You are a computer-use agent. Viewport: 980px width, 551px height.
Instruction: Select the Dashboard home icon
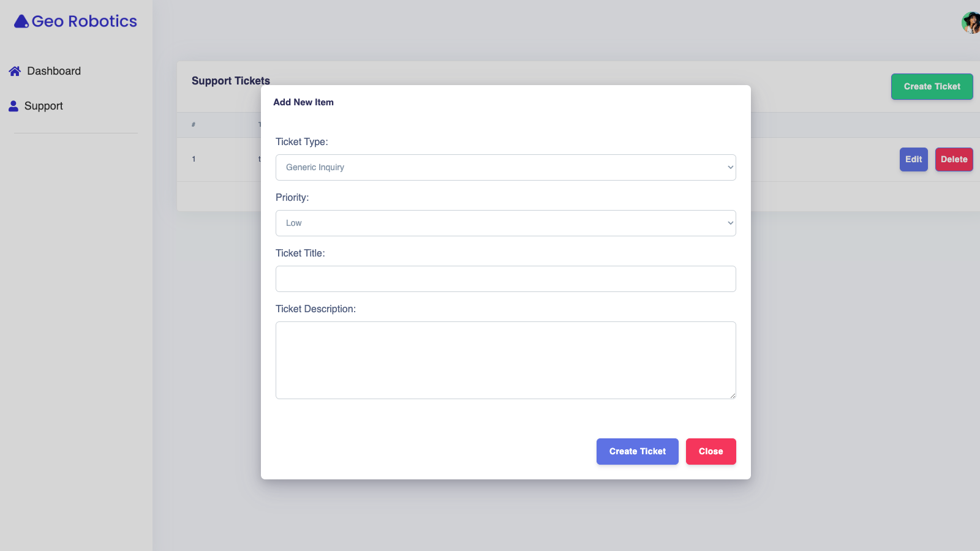tap(14, 70)
